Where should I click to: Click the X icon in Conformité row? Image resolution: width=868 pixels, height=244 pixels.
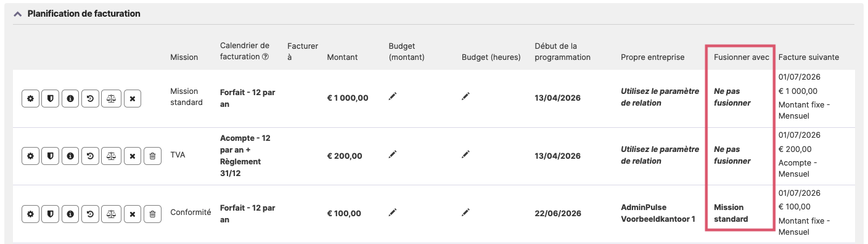click(x=133, y=214)
